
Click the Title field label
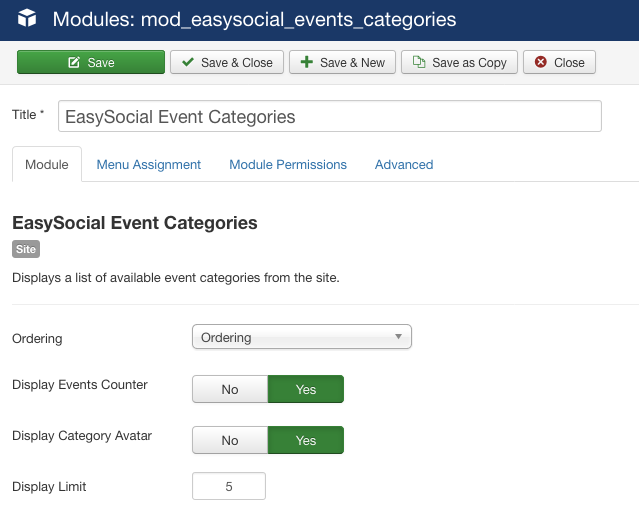[28, 115]
